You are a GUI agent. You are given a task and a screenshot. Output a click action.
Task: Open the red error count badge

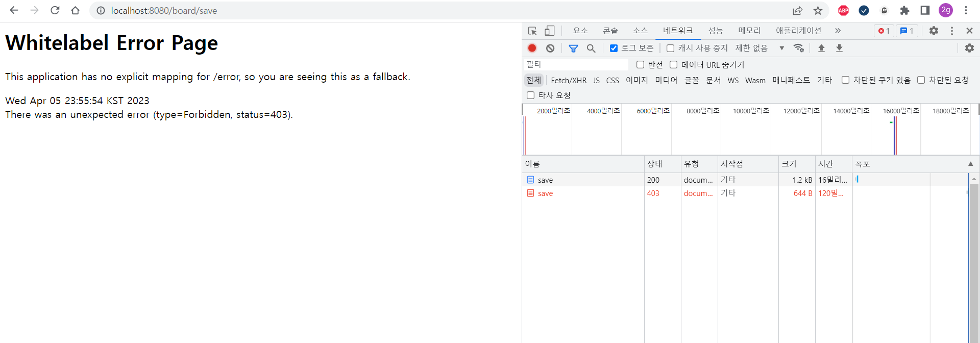click(x=884, y=31)
